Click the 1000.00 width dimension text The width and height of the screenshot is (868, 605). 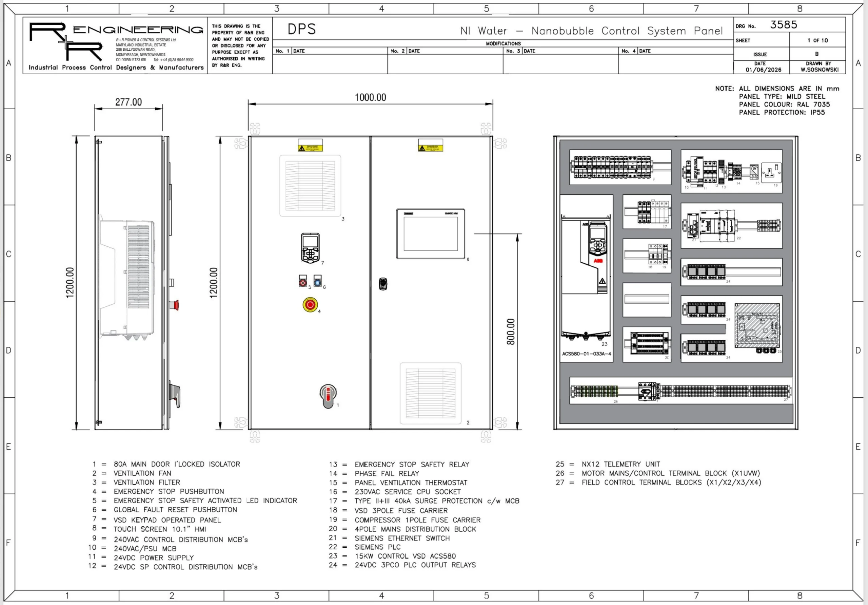pyautogui.click(x=371, y=98)
